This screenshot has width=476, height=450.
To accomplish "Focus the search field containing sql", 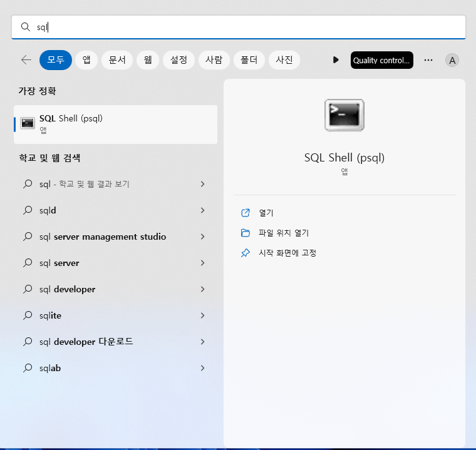I will pyautogui.click(x=238, y=27).
